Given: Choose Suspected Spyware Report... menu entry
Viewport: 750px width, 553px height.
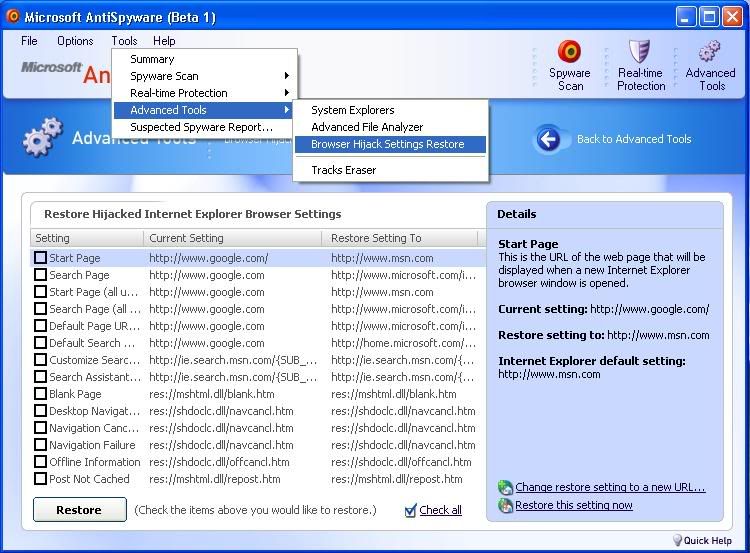Looking at the screenshot, I should [x=203, y=127].
